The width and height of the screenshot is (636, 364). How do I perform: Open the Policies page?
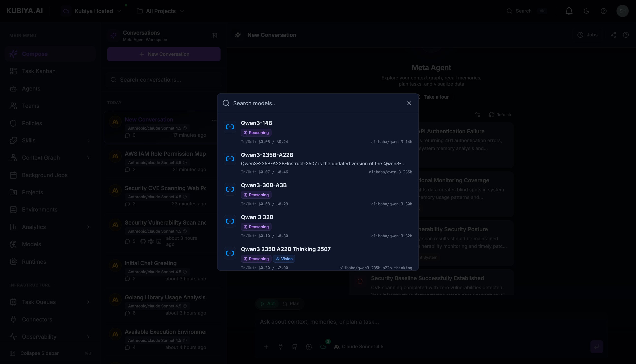point(50,123)
